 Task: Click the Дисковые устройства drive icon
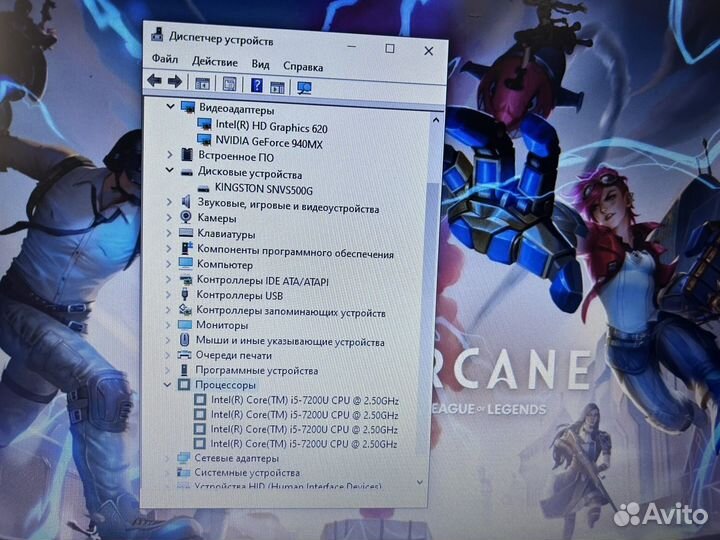click(x=186, y=172)
